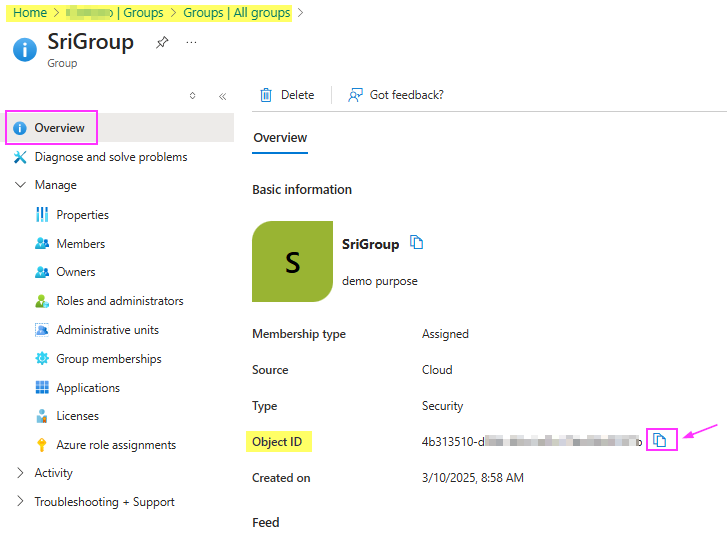Click the Source label
727x544 pixels.
pos(270,370)
